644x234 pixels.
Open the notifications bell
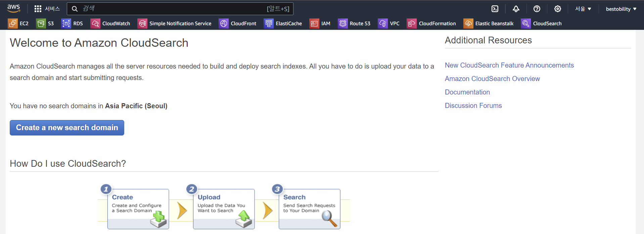516,9
